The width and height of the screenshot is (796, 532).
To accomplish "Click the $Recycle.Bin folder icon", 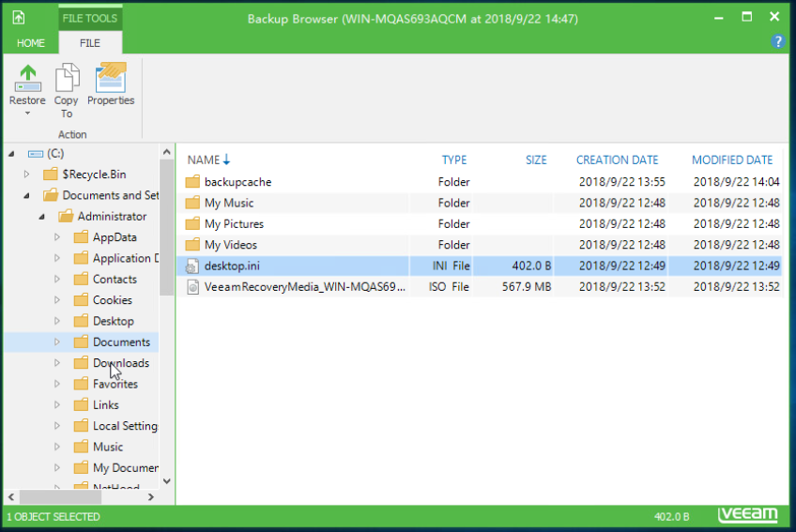I will pos(51,175).
